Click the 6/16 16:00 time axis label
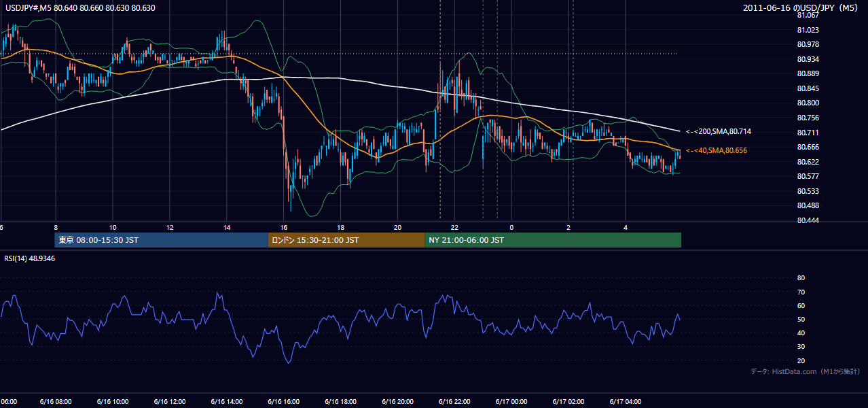 (x=284, y=401)
